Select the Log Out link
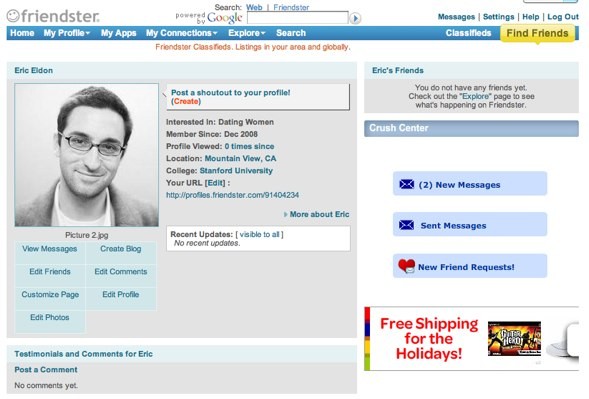The height and width of the screenshot is (399, 589). pos(563,17)
